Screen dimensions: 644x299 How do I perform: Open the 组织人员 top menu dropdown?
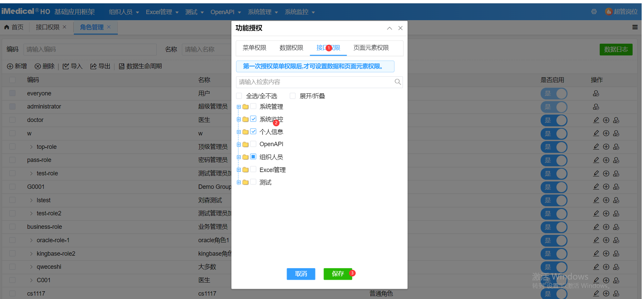[124, 12]
